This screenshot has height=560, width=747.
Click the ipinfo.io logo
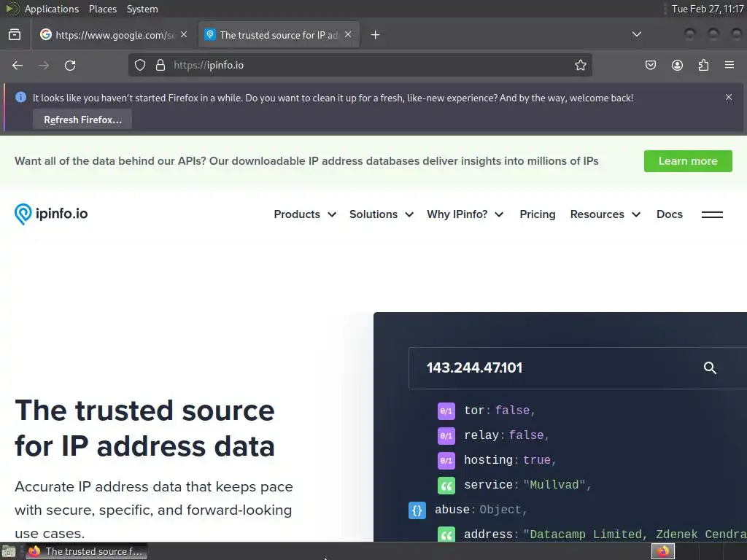point(51,214)
